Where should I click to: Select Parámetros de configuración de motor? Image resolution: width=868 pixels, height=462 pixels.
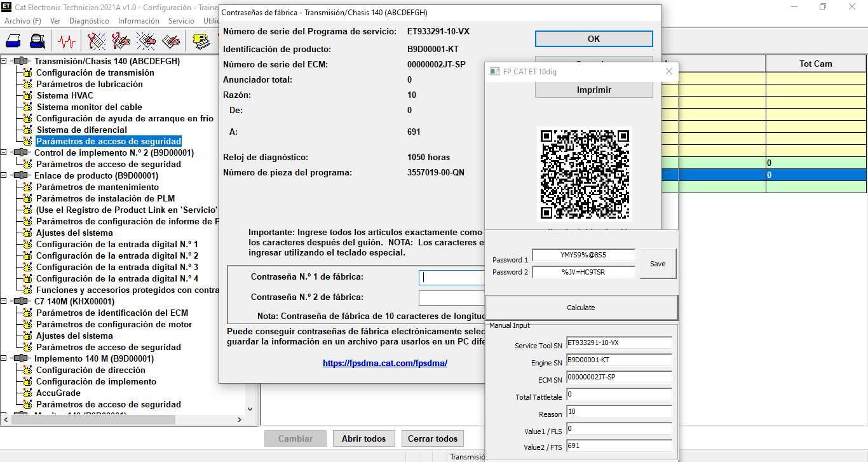coord(114,324)
